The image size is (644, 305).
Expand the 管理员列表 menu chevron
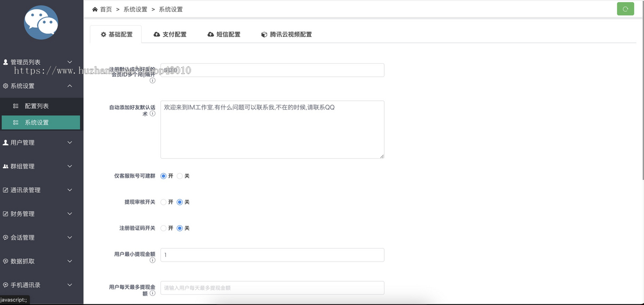(70, 62)
